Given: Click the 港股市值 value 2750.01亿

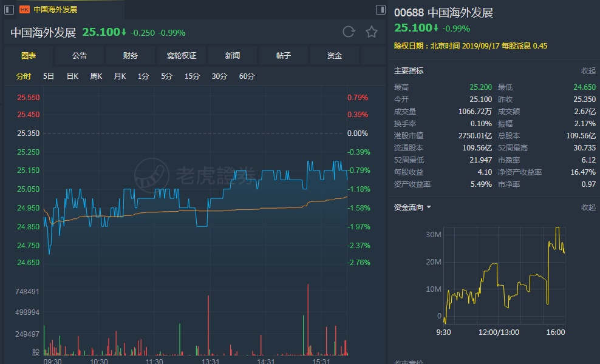Looking at the screenshot, I should (x=475, y=136).
